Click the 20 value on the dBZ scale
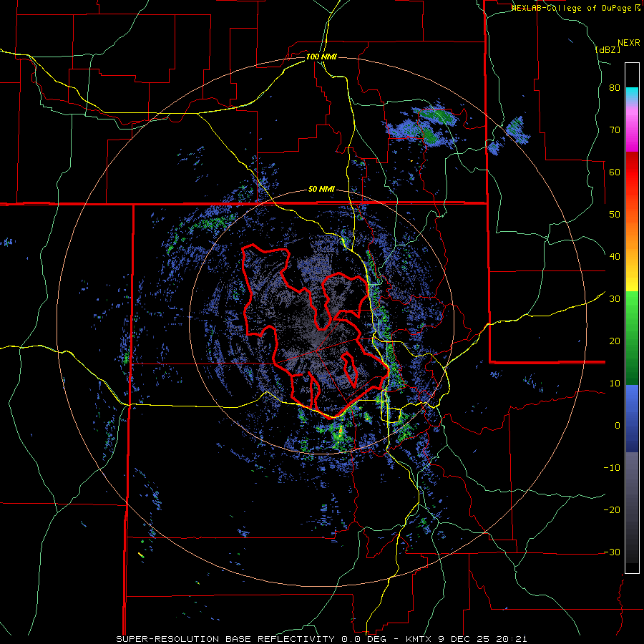 tap(615, 341)
